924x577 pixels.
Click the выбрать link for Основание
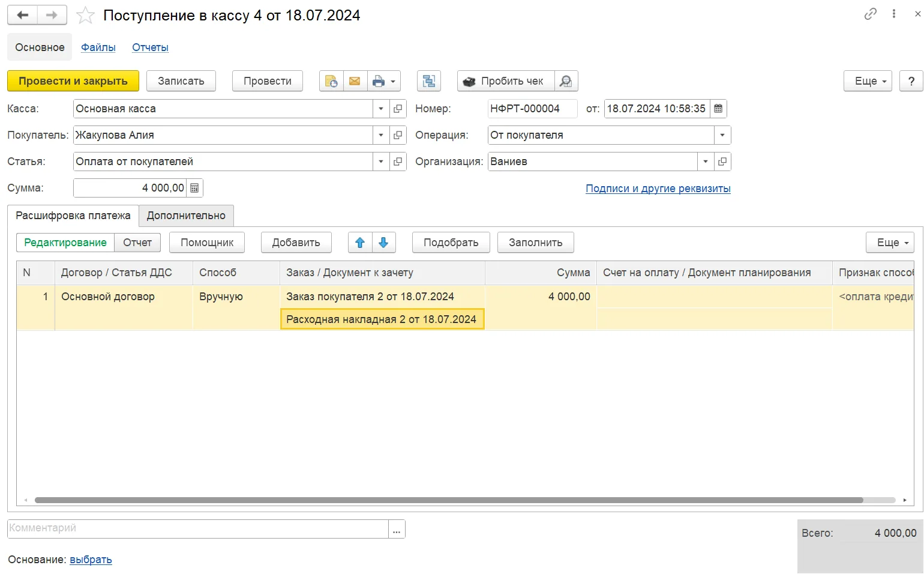tap(91, 560)
